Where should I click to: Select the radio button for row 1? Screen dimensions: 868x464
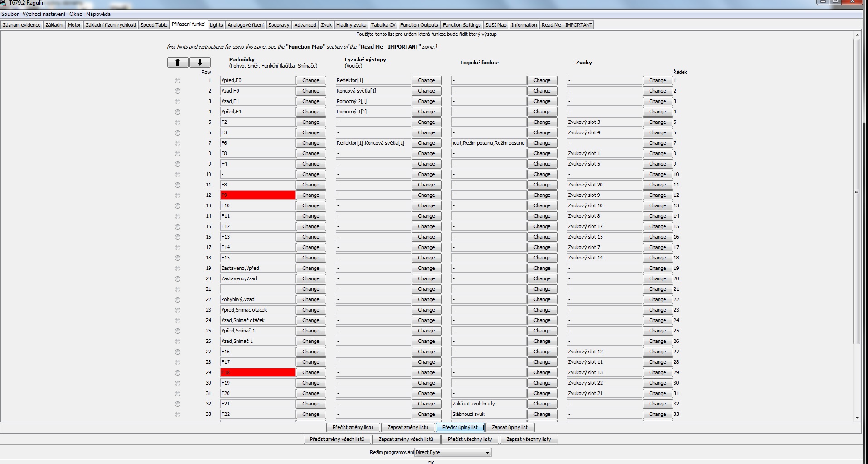tap(178, 81)
